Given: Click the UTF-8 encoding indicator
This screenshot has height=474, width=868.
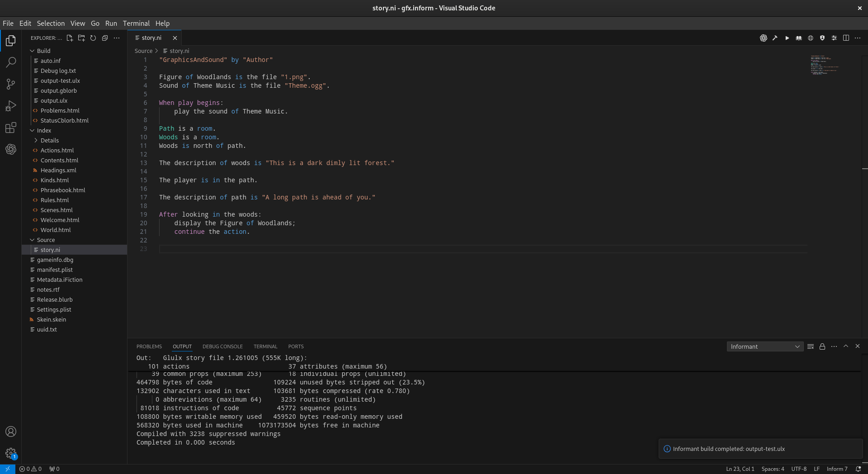Looking at the screenshot, I should pyautogui.click(x=799, y=469).
